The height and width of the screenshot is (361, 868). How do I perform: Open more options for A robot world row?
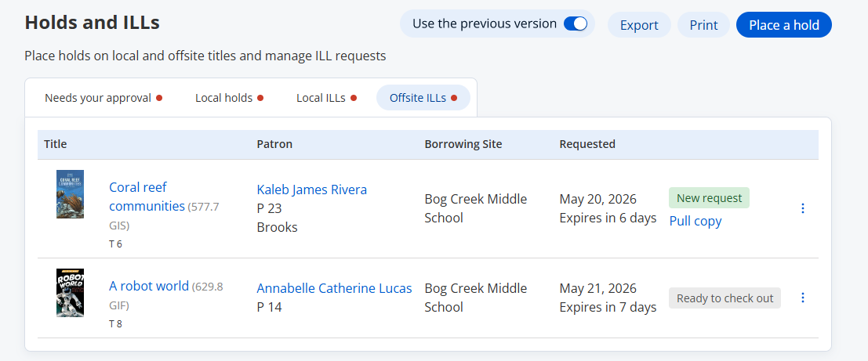click(x=803, y=298)
